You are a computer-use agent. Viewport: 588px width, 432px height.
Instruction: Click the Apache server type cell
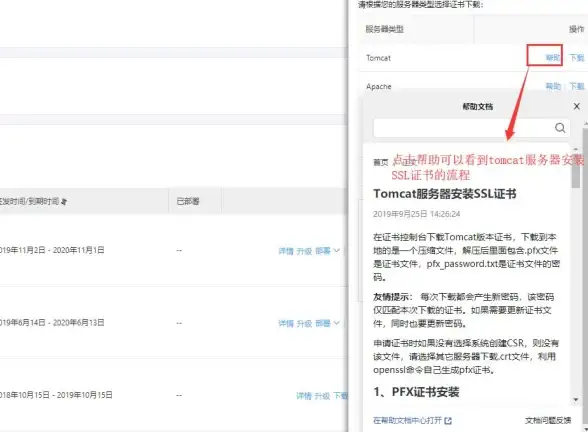(379, 86)
